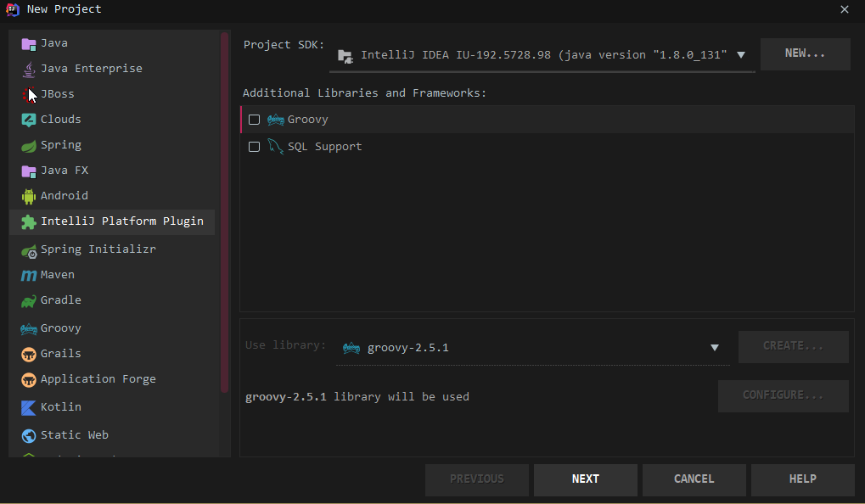Click the NEW... SDK button
865x504 pixels.
pos(804,53)
